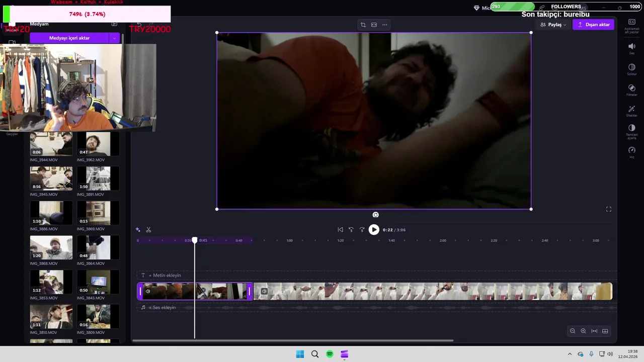The image size is (644, 362).
Task: Click the Medyam panel heading
Action: (x=39, y=24)
